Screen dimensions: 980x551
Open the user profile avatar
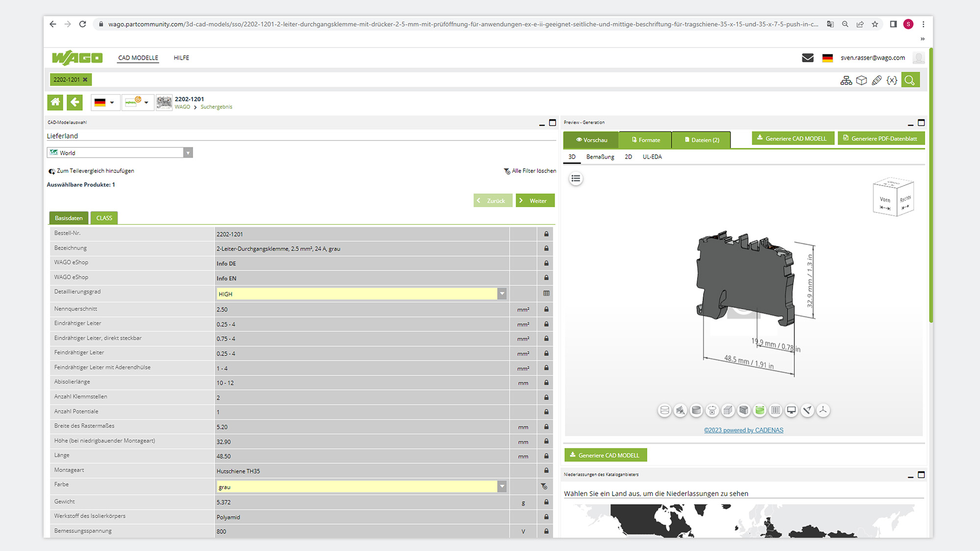(919, 58)
